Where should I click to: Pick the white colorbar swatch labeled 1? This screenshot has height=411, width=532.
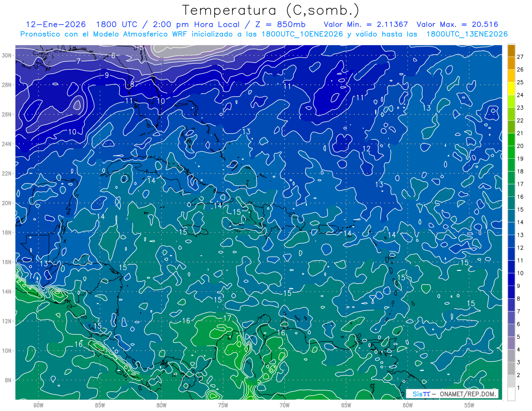tap(511, 394)
